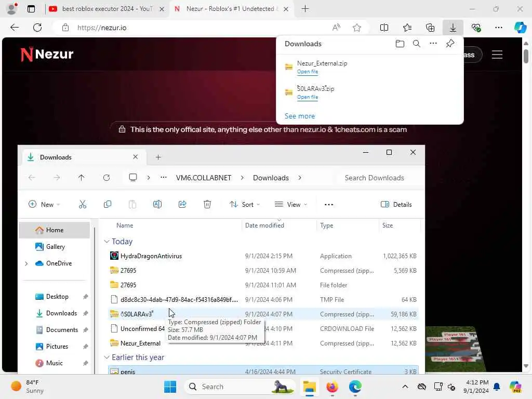Select Gallery in the navigation pane
The height and width of the screenshot is (399, 532).
click(55, 247)
